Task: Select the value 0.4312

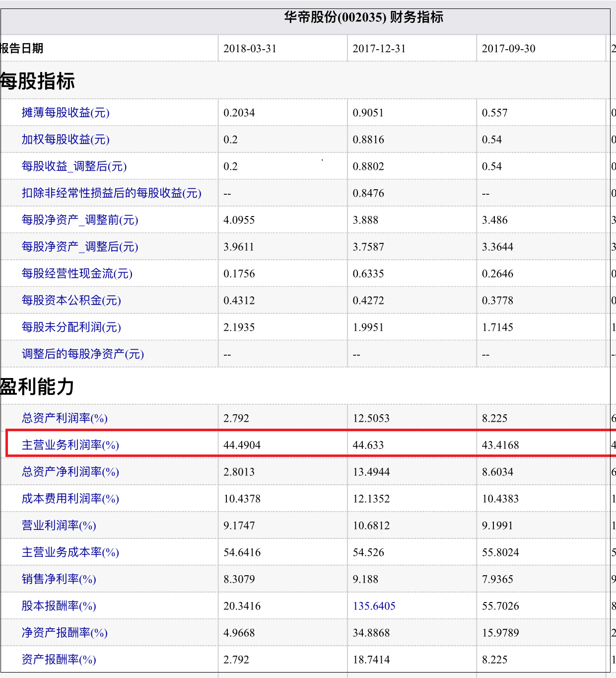Action: [239, 301]
